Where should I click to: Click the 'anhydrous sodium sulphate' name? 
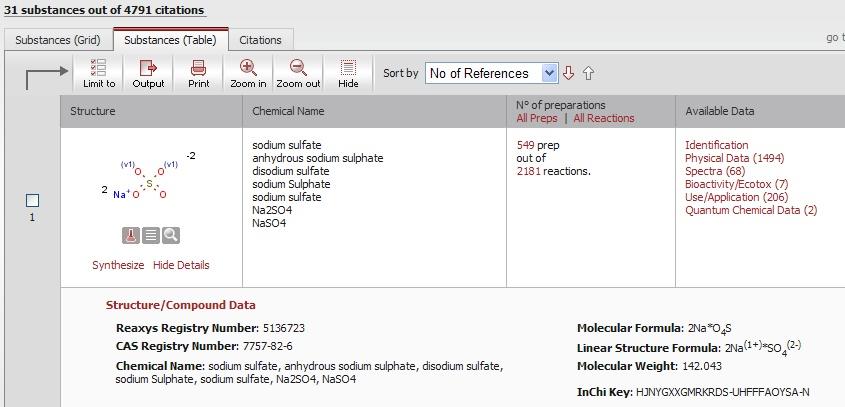coord(318,158)
